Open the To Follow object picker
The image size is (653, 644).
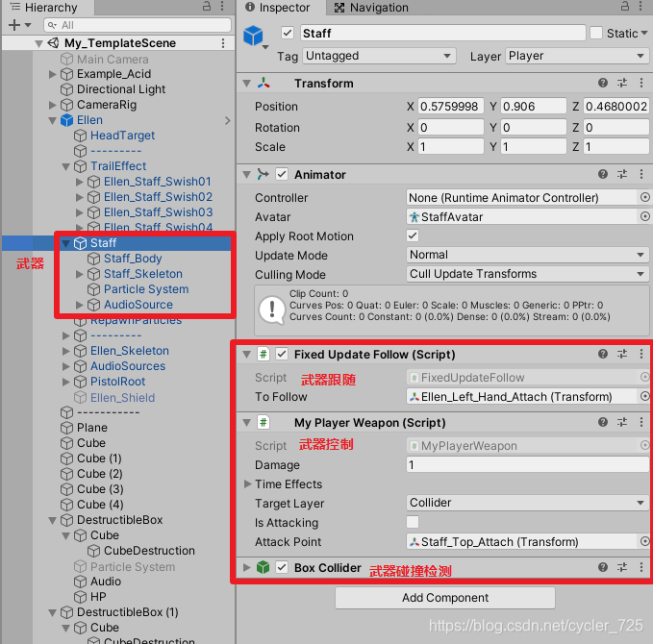pos(644,397)
